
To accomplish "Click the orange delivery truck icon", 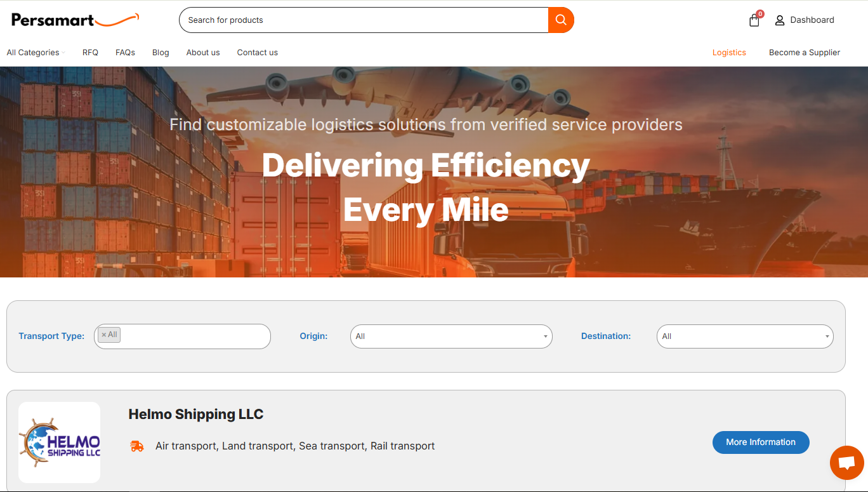I will (x=136, y=446).
